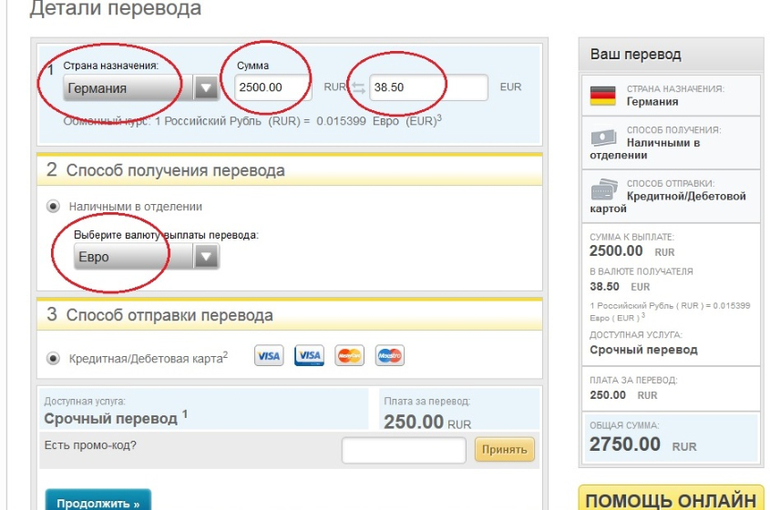Screen dimensions: 770x510
Task: Click the EUR amount field showing 38.50
Action: pos(428,88)
